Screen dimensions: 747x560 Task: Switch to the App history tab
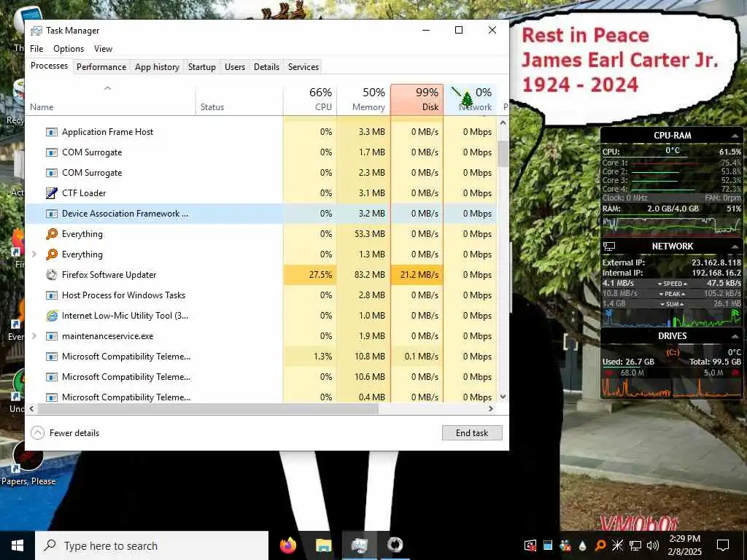(158, 67)
